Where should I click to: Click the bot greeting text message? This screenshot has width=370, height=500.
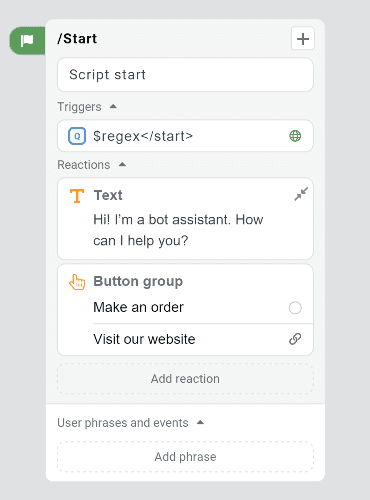click(x=178, y=230)
